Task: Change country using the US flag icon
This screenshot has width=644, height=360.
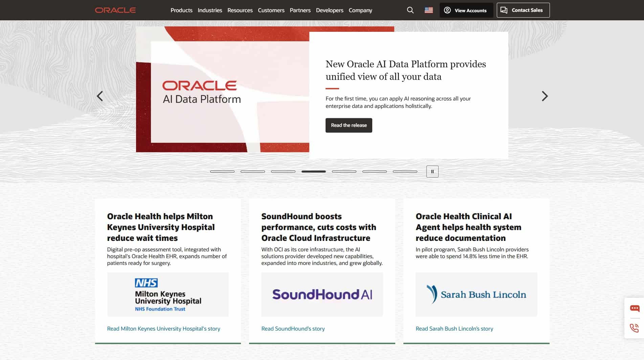Action: pyautogui.click(x=428, y=10)
